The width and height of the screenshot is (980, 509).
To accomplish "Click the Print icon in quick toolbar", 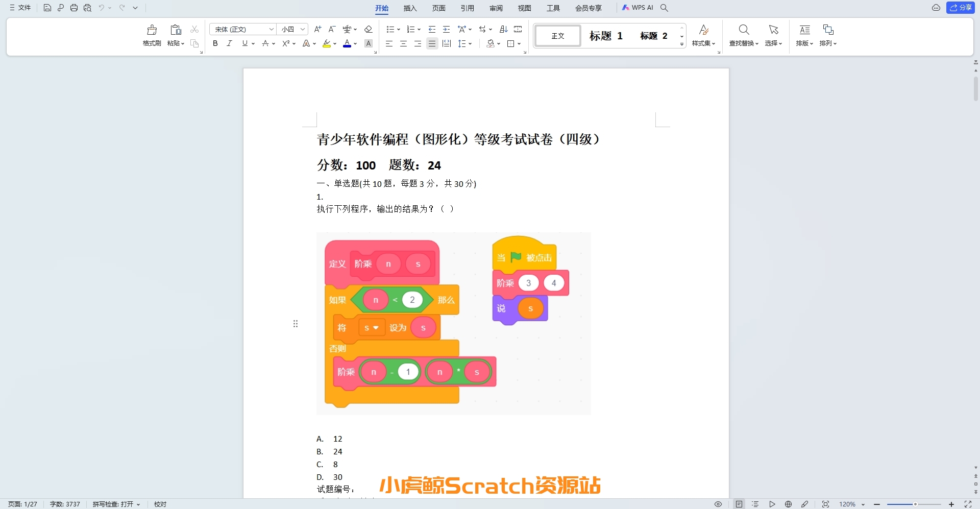I will point(74,8).
